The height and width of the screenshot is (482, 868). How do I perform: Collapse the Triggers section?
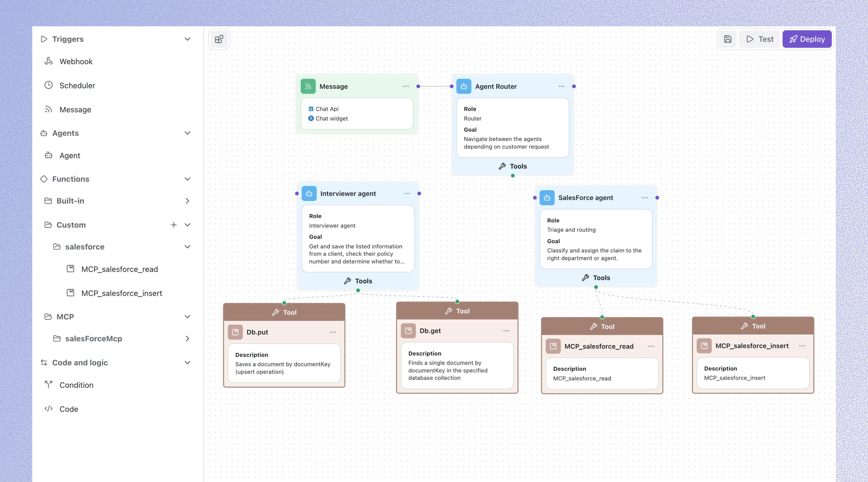click(187, 39)
